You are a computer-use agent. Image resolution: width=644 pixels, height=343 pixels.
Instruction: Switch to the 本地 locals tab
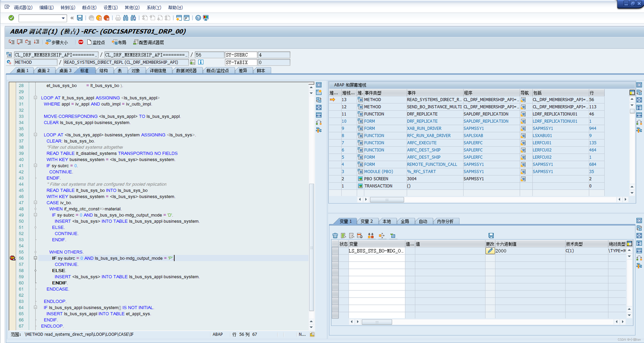[x=387, y=221]
